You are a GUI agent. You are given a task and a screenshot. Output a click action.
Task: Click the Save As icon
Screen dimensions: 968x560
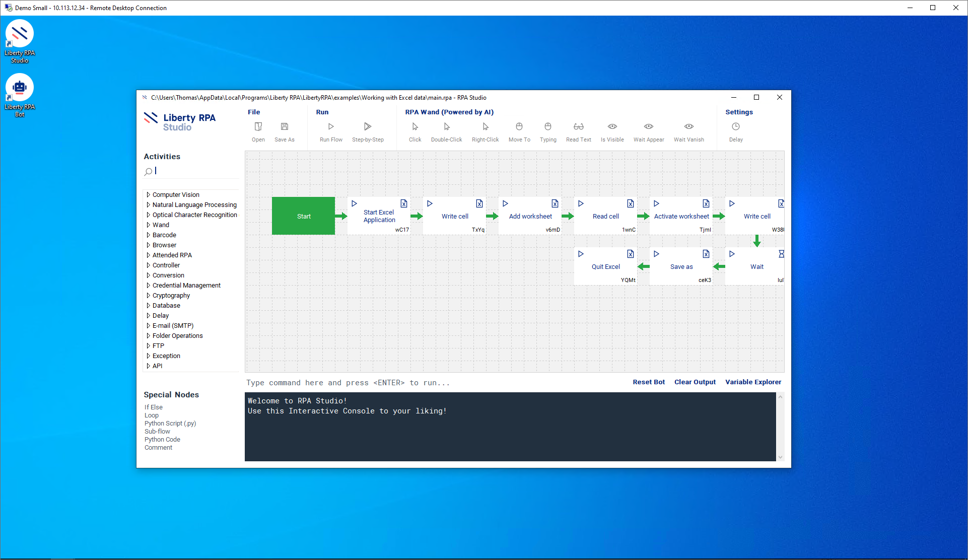(x=284, y=127)
